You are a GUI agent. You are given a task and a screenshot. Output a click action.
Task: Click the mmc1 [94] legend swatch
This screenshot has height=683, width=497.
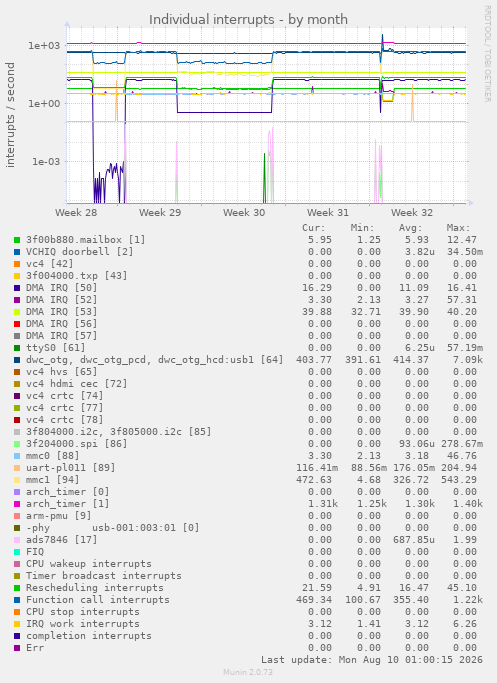[x=17, y=480]
